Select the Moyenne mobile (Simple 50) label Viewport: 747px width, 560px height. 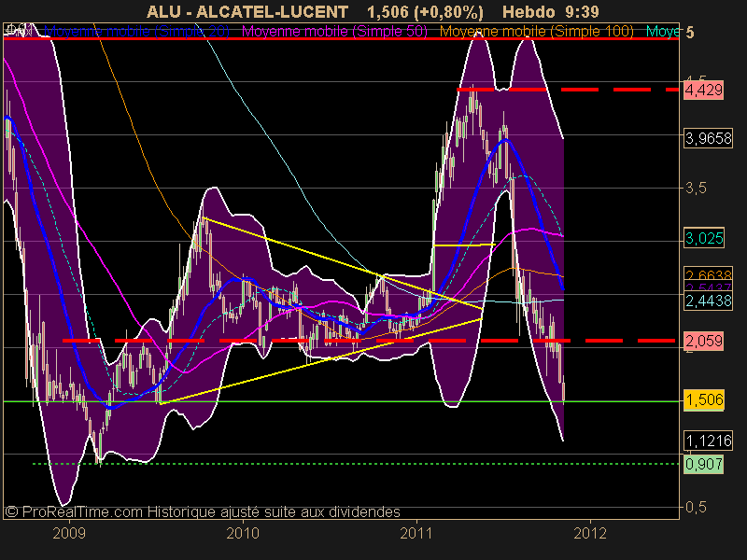[334, 32]
